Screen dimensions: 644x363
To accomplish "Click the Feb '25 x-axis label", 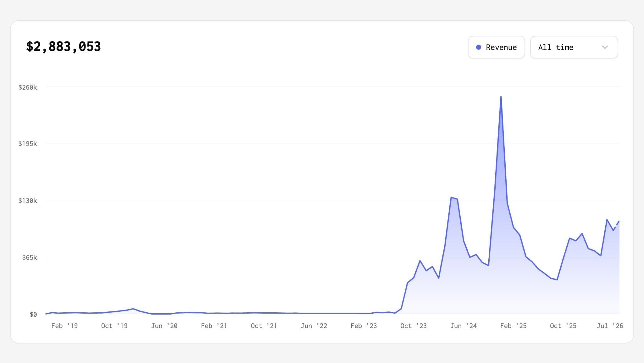I will point(514,326).
